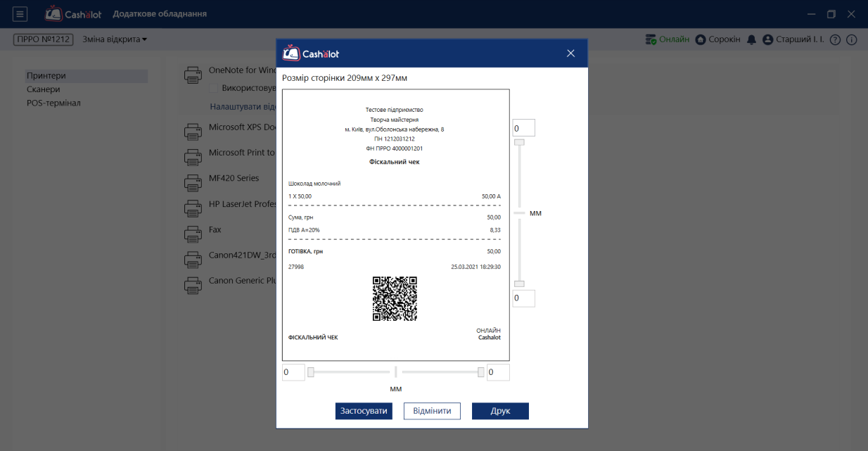Click Cashalot logo in dialog header
This screenshot has height=451, width=868.
point(310,53)
